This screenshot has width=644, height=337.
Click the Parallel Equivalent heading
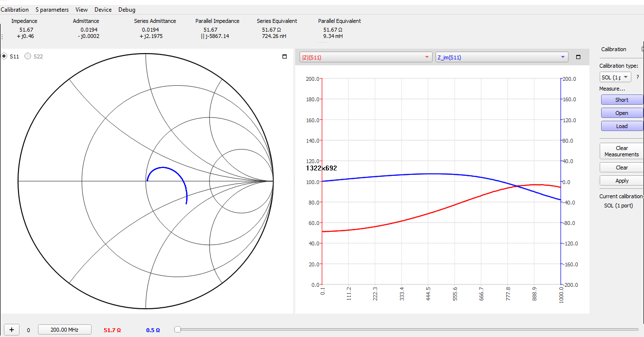[x=340, y=21]
